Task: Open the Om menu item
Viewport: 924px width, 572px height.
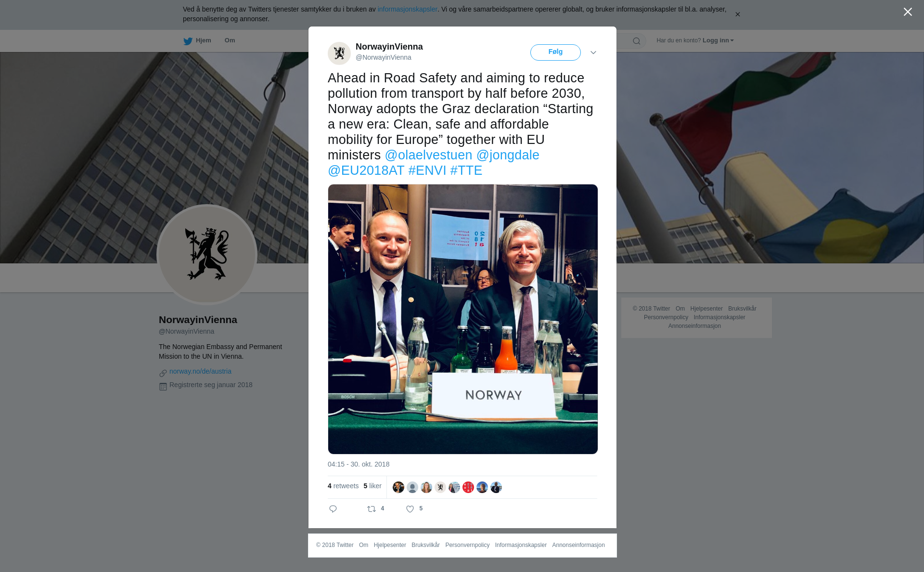Action: [230, 40]
